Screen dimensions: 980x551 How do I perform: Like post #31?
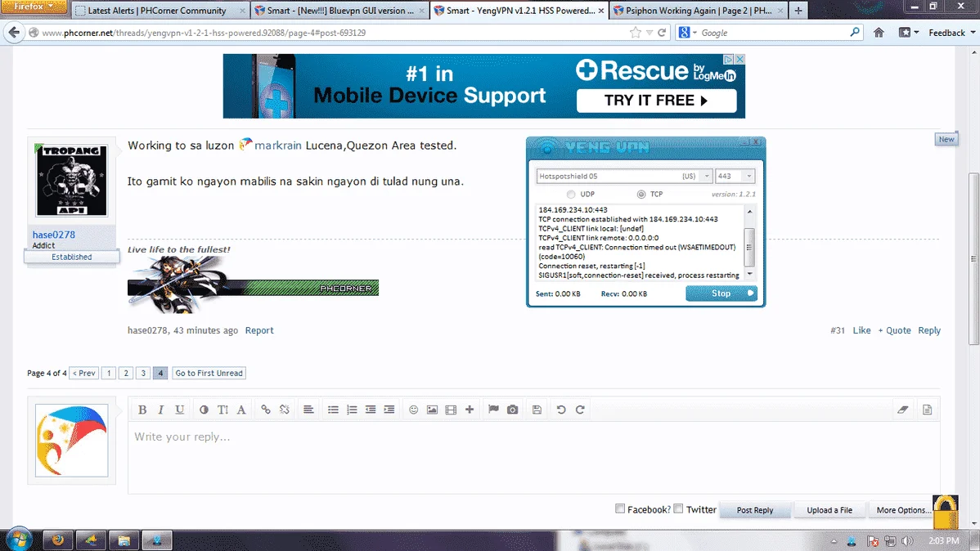861,330
